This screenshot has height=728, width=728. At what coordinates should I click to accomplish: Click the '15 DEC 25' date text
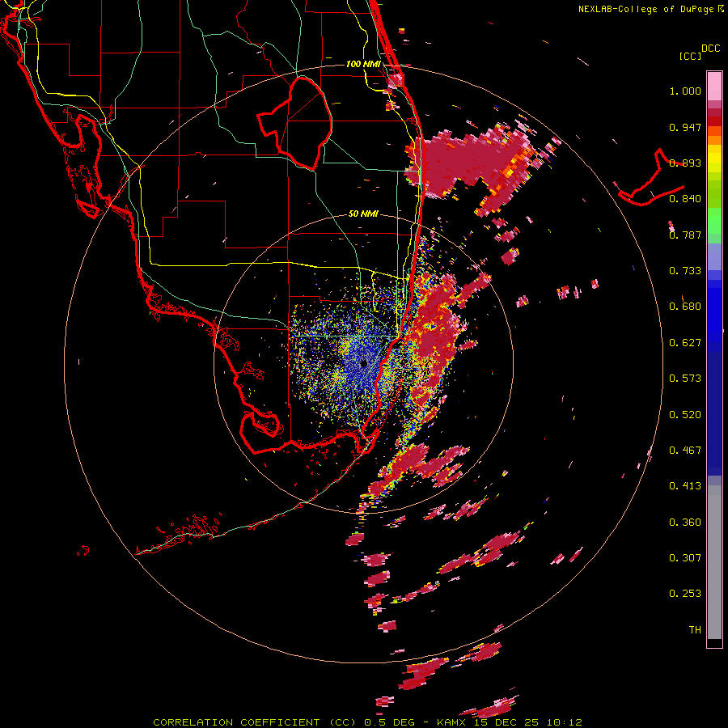click(x=506, y=722)
